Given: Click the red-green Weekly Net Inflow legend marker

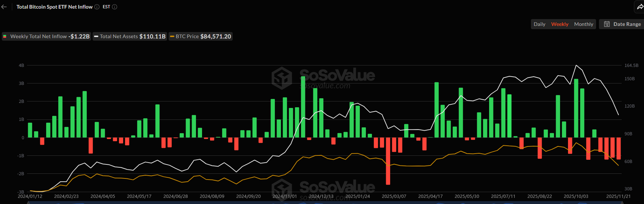Looking at the screenshot, I should coord(5,36).
